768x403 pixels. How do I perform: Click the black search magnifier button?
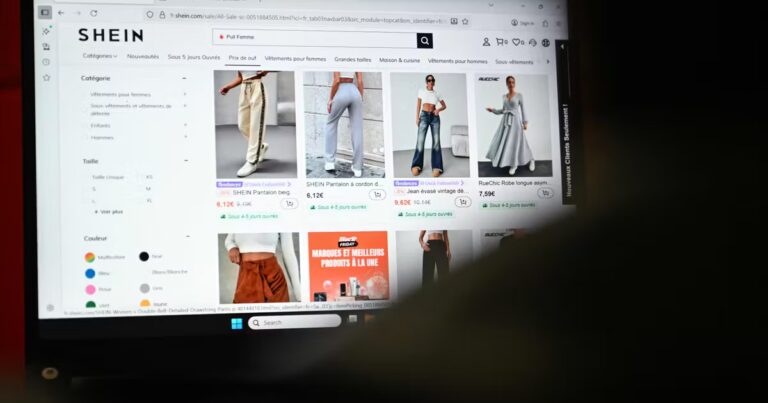pyautogui.click(x=425, y=41)
